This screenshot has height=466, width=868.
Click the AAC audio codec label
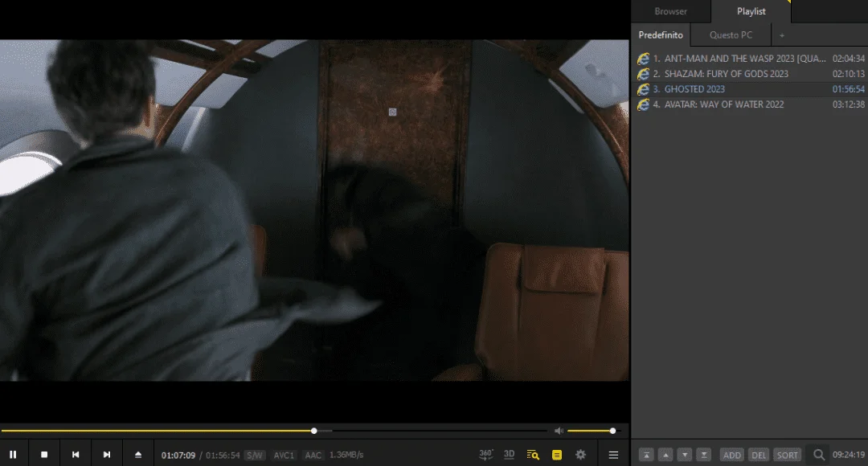click(313, 455)
